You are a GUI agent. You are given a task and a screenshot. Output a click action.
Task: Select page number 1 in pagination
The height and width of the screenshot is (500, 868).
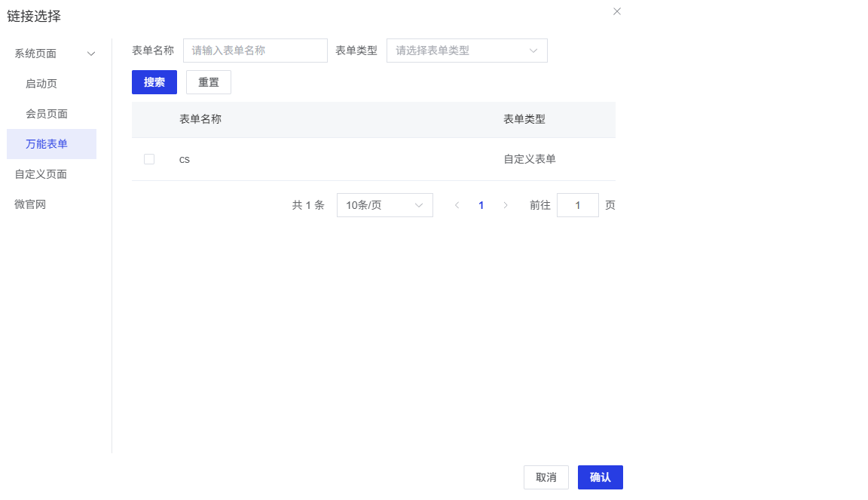(x=481, y=205)
